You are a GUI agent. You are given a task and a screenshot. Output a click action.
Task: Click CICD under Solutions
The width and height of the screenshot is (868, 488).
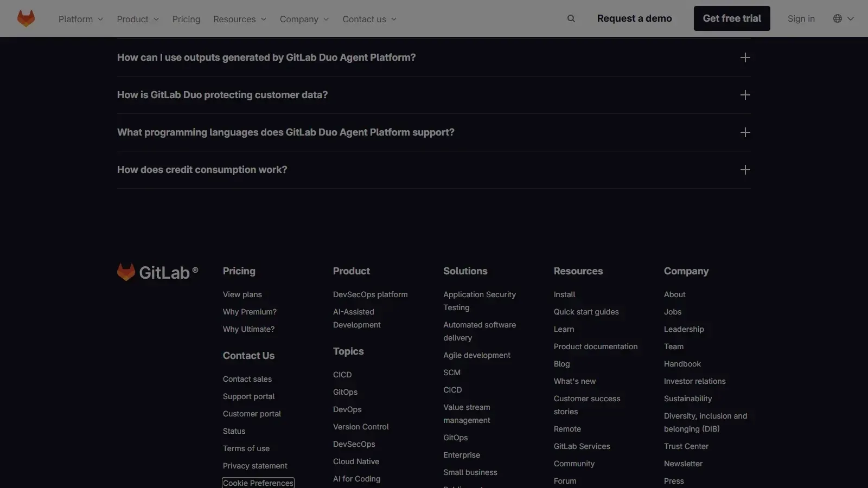point(452,390)
